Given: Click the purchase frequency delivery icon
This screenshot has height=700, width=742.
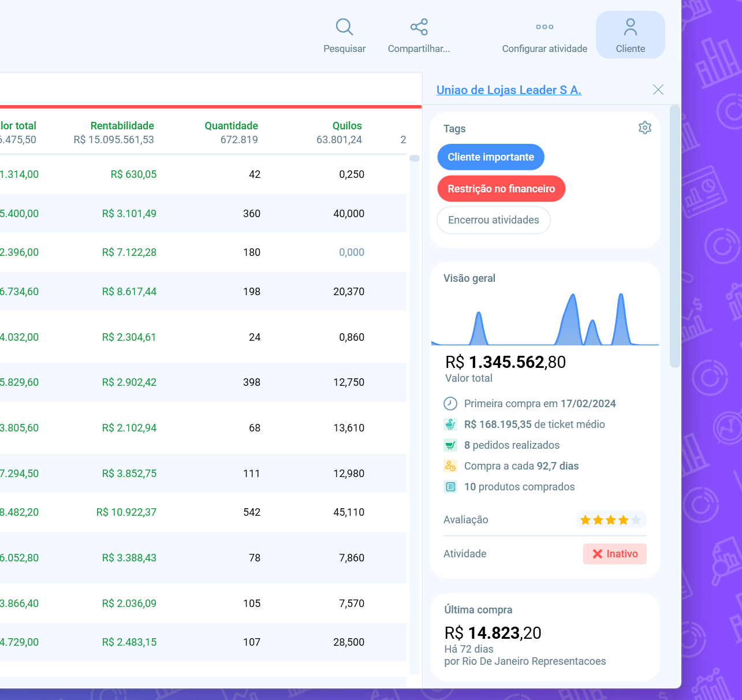Looking at the screenshot, I should [x=450, y=466].
